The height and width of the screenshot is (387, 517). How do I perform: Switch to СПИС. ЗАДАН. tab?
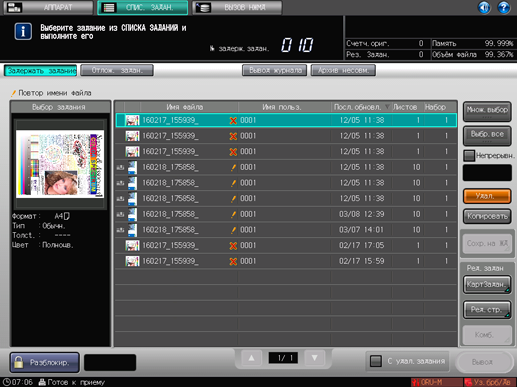[143, 7]
